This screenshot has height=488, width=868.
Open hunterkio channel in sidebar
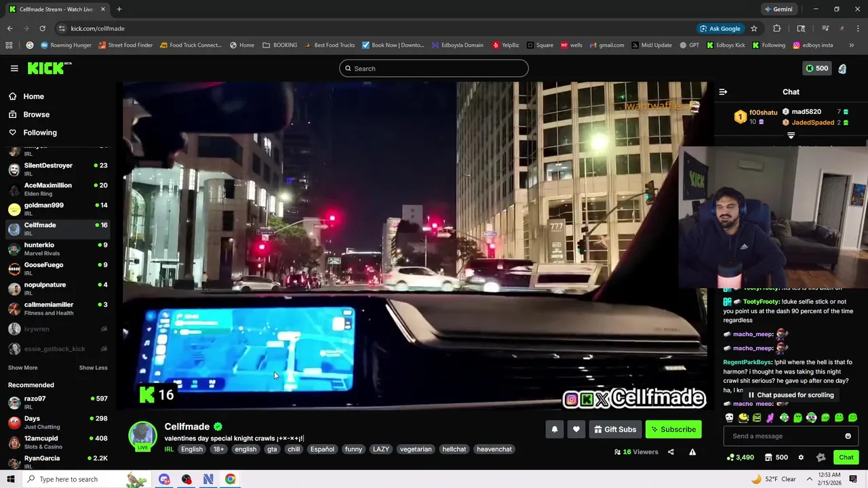57,249
